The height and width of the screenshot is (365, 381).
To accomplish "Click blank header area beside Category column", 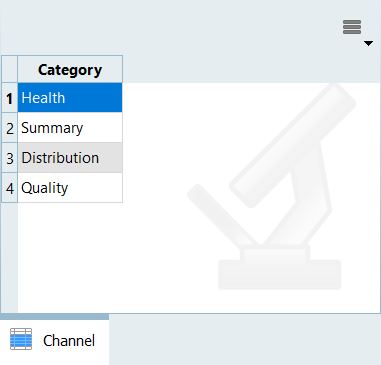I will pyautogui.click(x=252, y=69).
